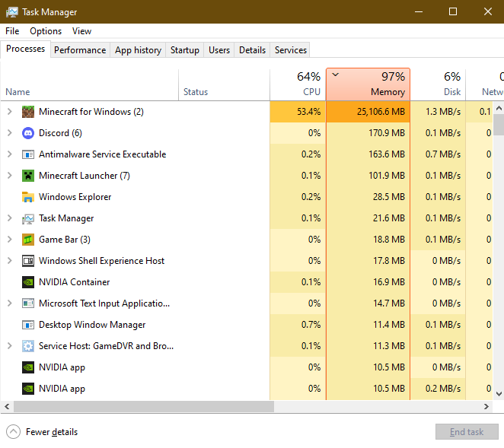Click the Minecraft for Windows grass block icon
504x448 pixels.
[x=28, y=112]
